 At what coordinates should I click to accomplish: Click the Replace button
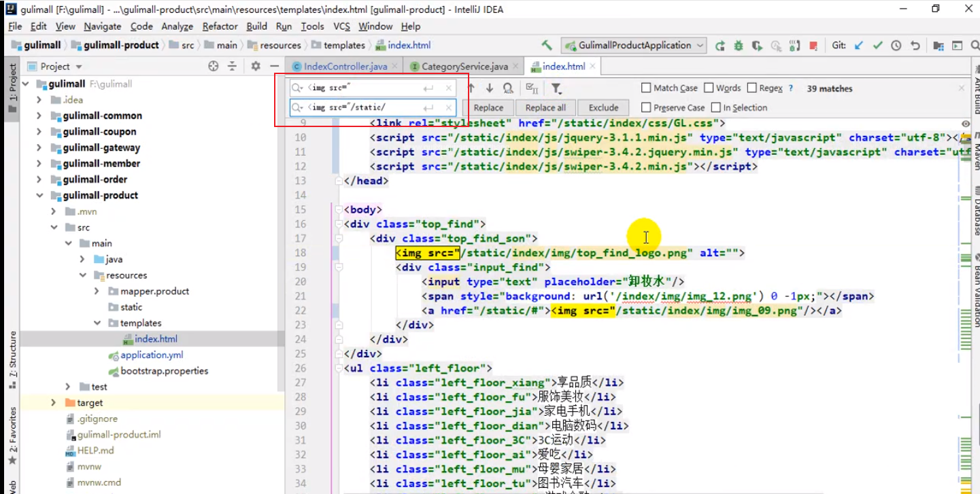click(488, 107)
